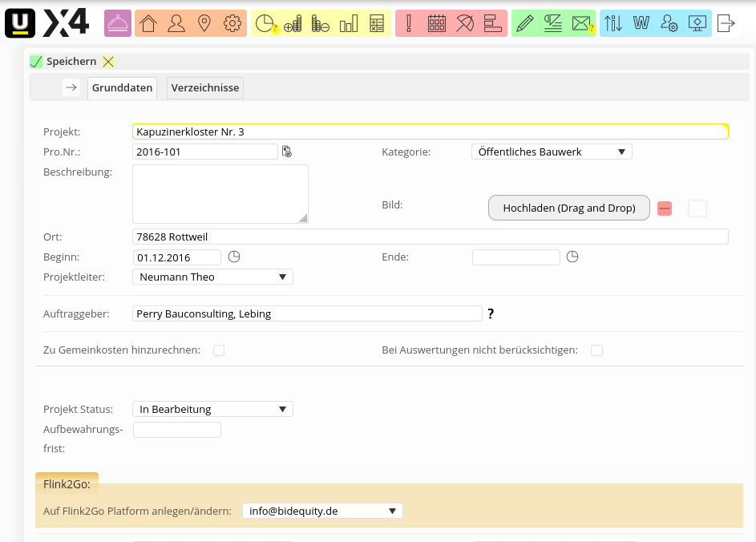The width and height of the screenshot is (756, 542).
Task: Open the Kategorie dropdown
Action: click(551, 152)
